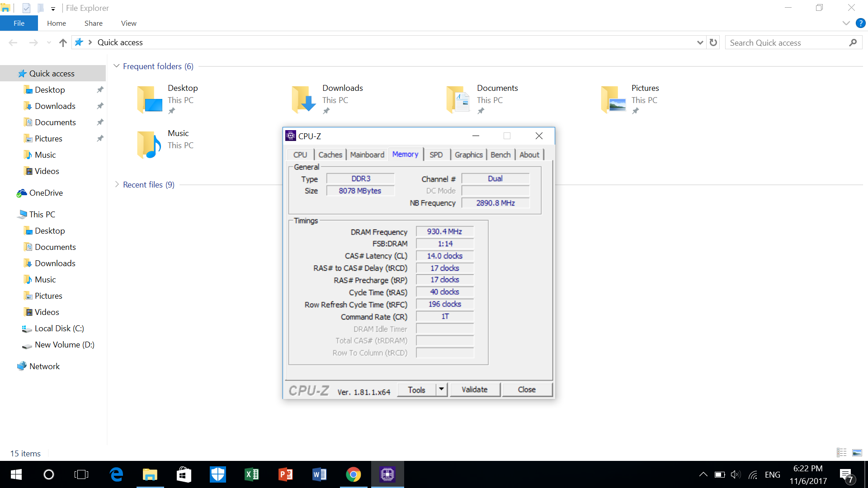Open the Share ribbon tab
The height and width of the screenshot is (488, 868).
click(x=94, y=23)
